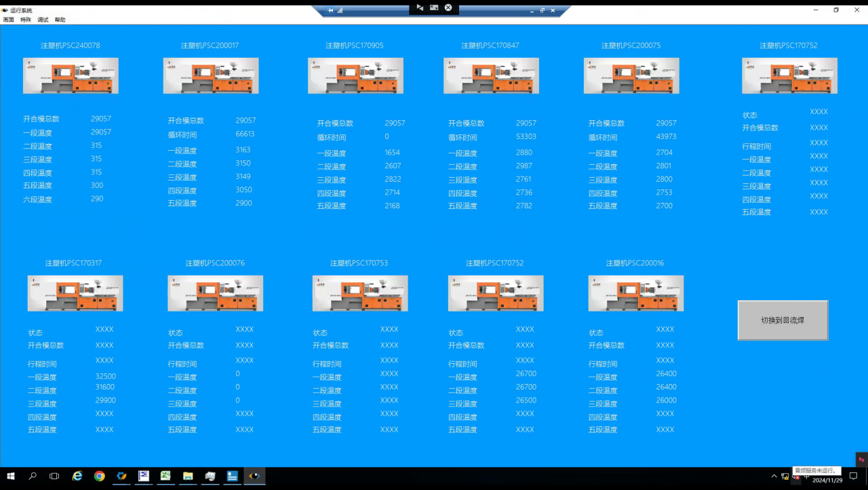The image size is (868, 490).
Task: Open the 调试 menu
Action: (x=43, y=20)
